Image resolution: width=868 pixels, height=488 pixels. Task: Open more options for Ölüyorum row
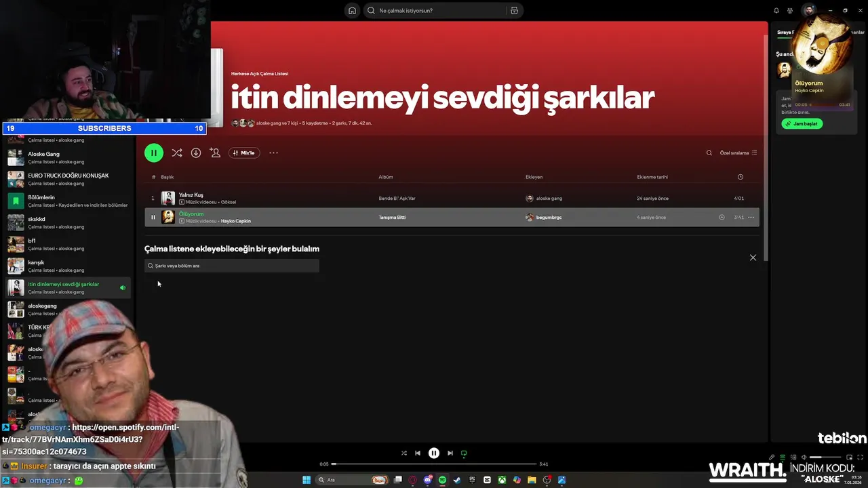click(751, 218)
